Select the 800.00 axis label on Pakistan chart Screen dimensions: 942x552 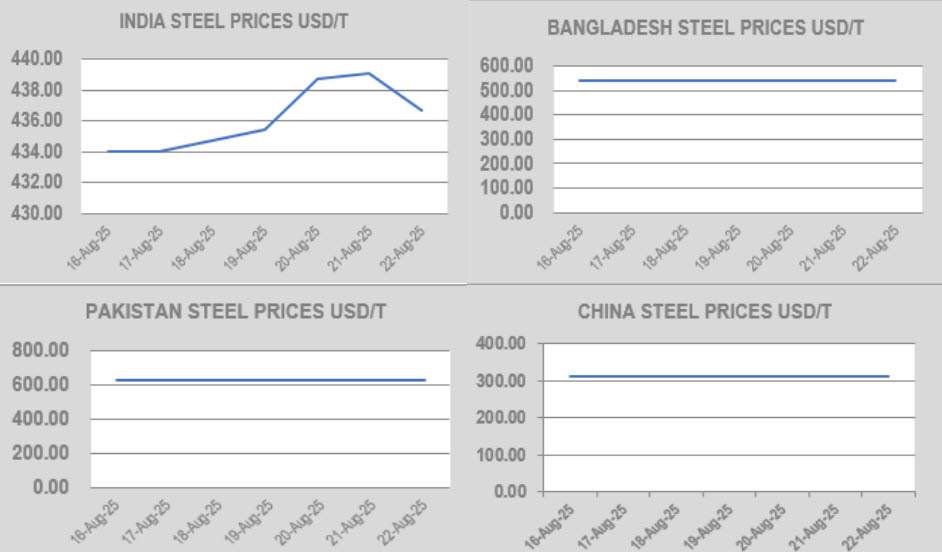coord(41,350)
